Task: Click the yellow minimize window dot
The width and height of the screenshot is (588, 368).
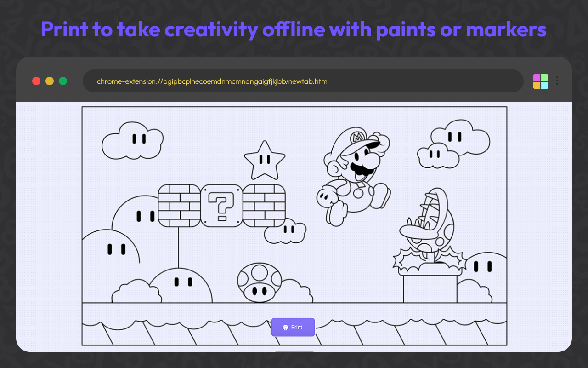Action: (x=50, y=81)
